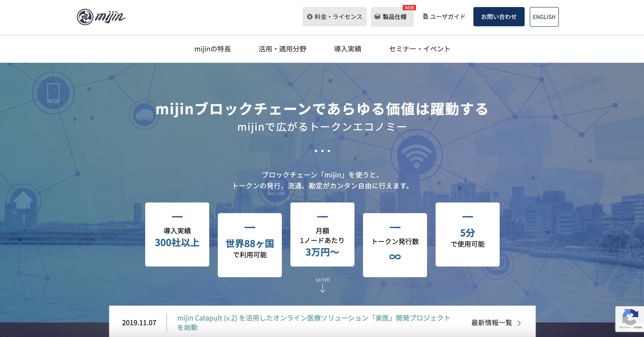Open the 活用・適用分野 menu
The width and height of the screenshot is (644, 337).
pyautogui.click(x=282, y=49)
